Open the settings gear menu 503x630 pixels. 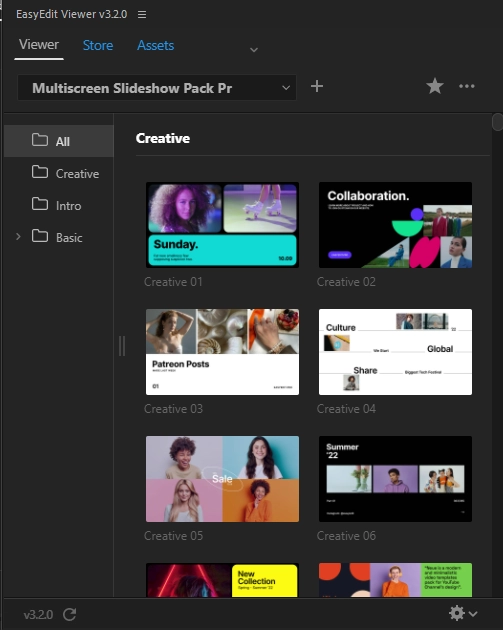[x=457, y=613]
